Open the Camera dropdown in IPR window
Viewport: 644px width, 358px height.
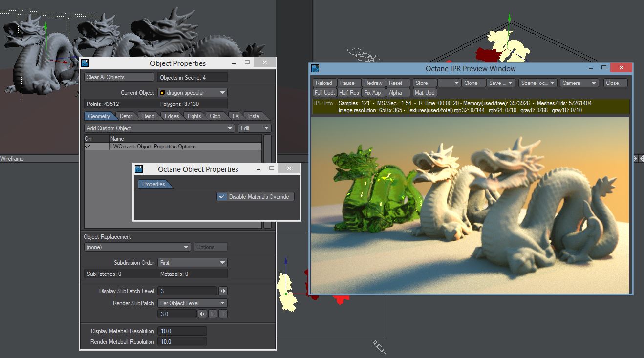click(579, 83)
